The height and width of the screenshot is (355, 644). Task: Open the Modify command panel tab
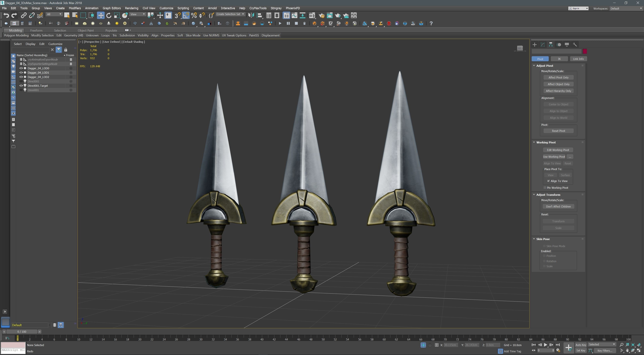tap(543, 44)
